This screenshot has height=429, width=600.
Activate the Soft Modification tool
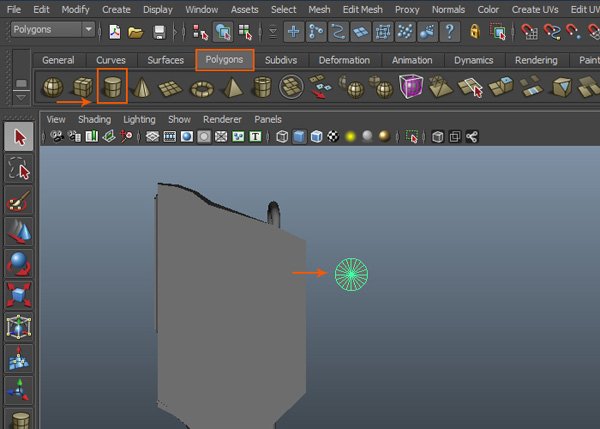pos(19,359)
